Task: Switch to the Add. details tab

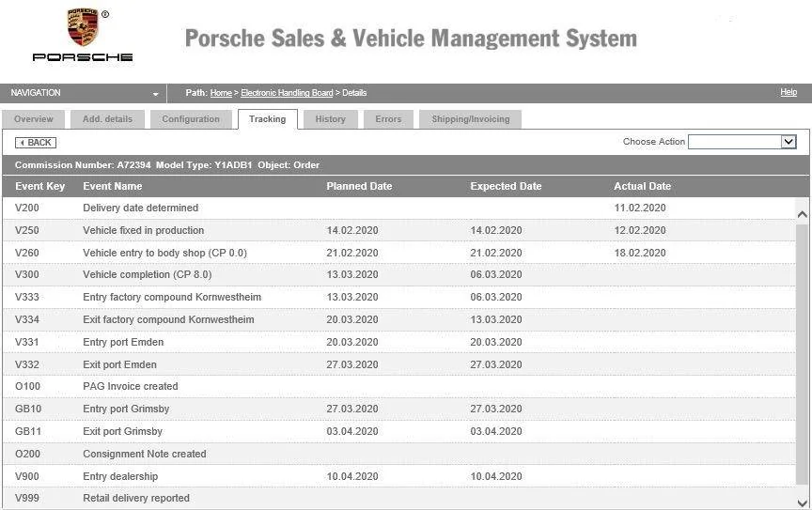Action: (108, 119)
